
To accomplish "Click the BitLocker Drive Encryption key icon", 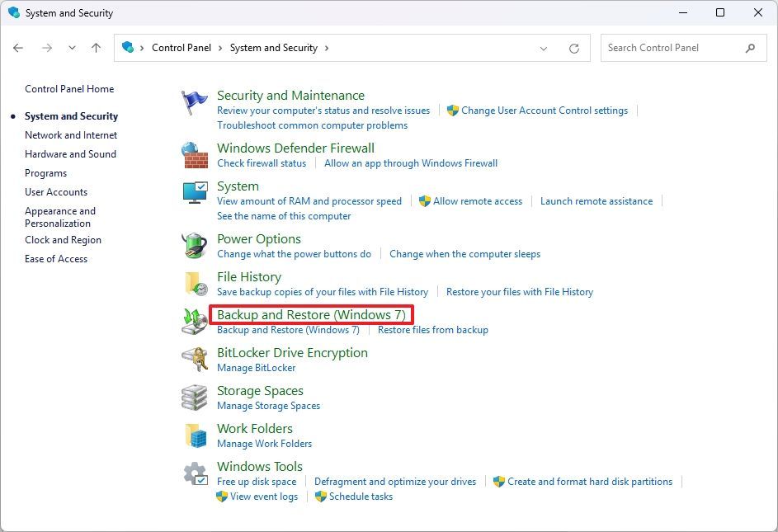I will pos(195,360).
